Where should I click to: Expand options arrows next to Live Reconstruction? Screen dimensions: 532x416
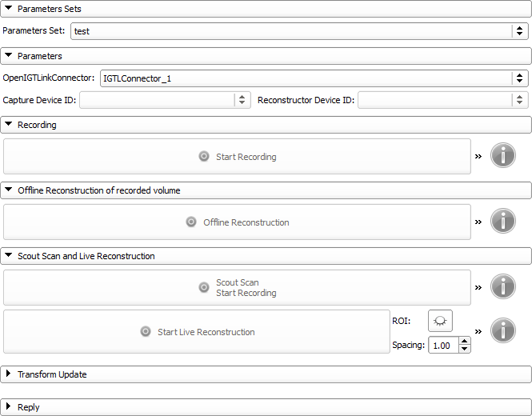pos(478,330)
